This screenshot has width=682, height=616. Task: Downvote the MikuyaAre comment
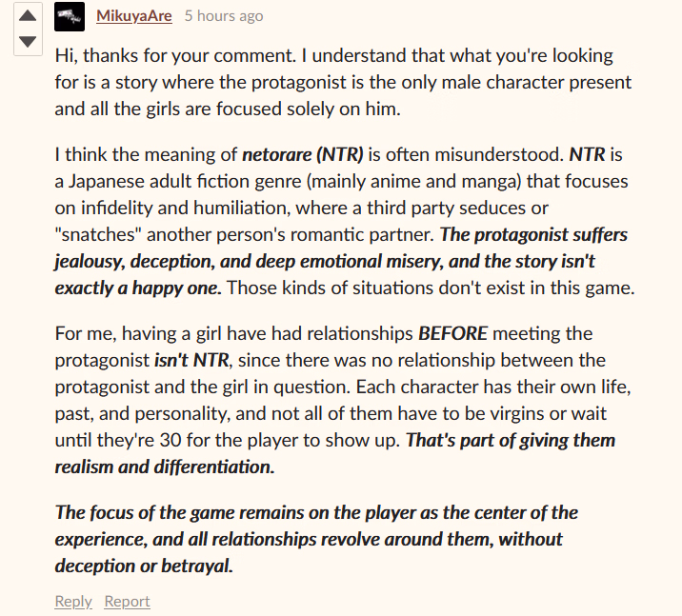click(28, 41)
